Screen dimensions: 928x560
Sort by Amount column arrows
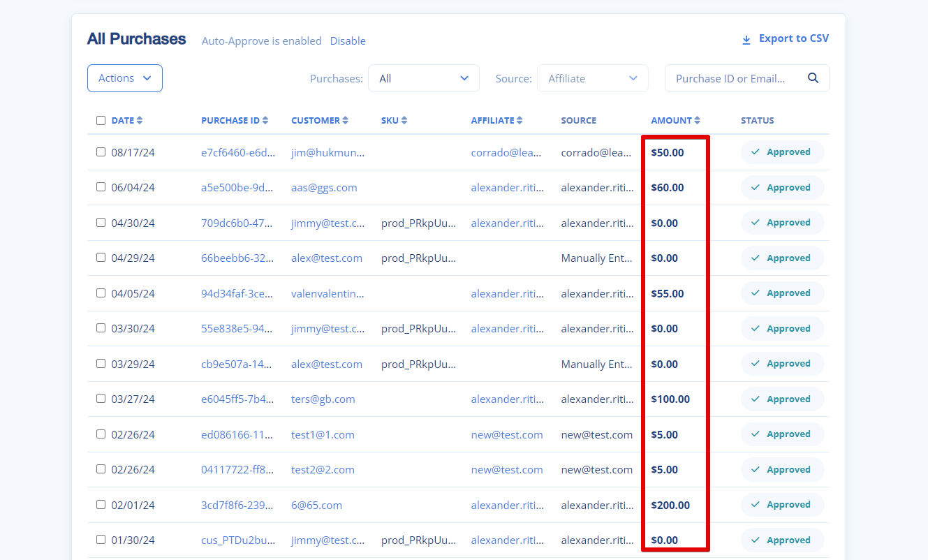click(698, 120)
